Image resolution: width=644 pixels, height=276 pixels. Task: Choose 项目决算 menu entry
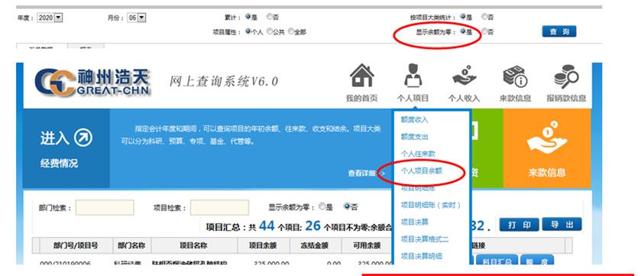pyautogui.click(x=414, y=222)
